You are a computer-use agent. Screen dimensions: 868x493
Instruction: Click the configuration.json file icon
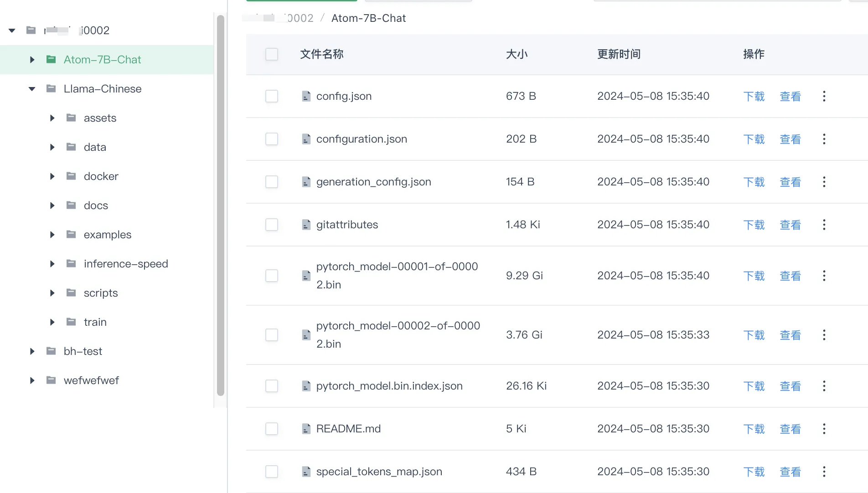click(306, 139)
